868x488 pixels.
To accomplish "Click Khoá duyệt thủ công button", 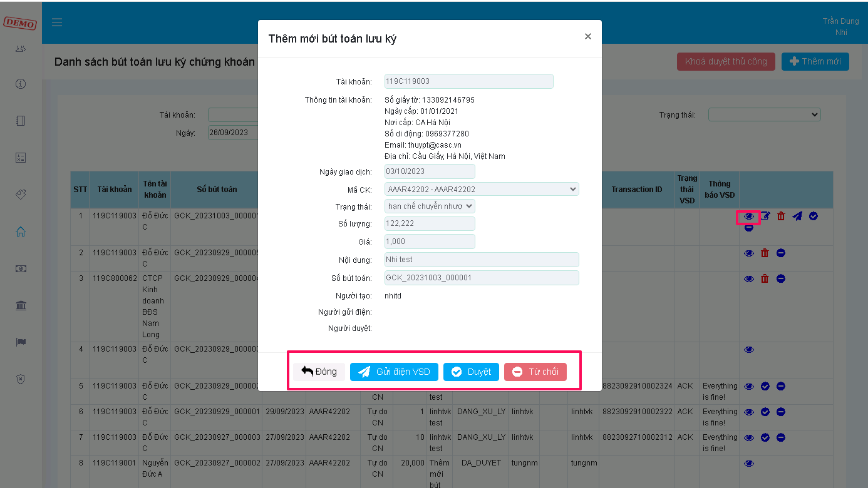I will pos(726,61).
